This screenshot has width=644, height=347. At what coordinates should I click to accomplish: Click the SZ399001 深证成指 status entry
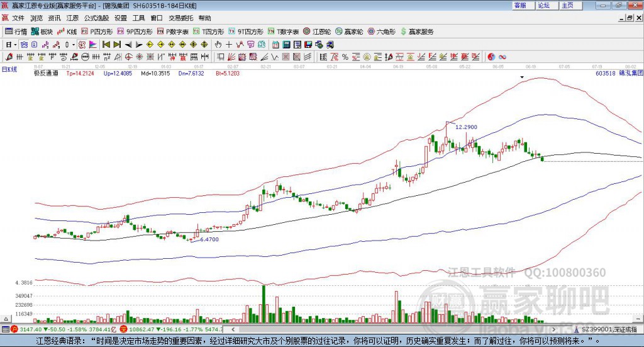606,329
